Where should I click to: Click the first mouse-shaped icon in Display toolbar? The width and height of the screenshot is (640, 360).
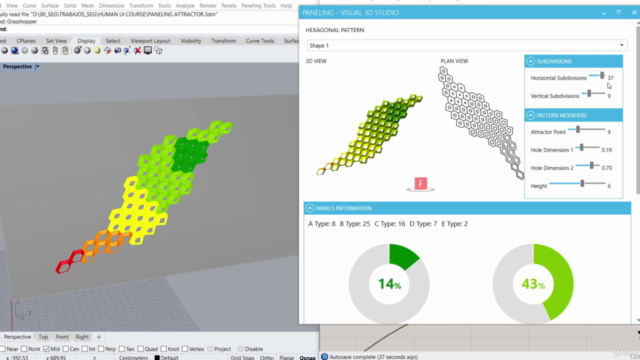click(x=45, y=51)
